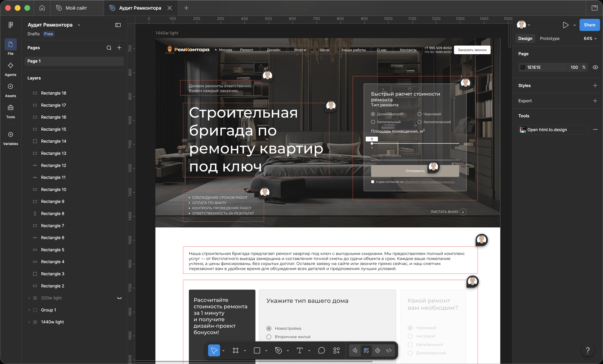Go to the Home screen icon
603x364 pixels.
click(42, 8)
